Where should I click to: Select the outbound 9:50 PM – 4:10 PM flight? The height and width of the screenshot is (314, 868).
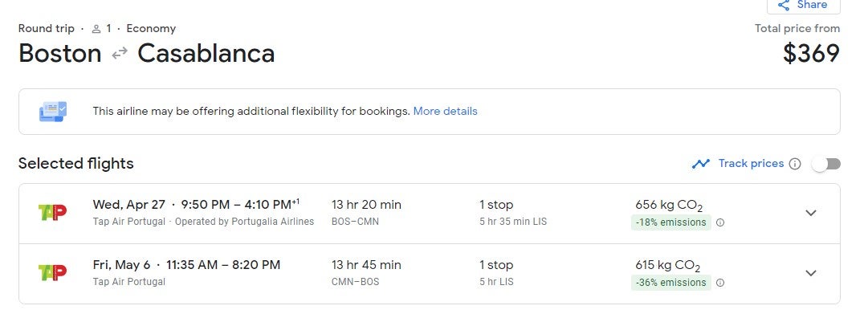(x=430, y=214)
